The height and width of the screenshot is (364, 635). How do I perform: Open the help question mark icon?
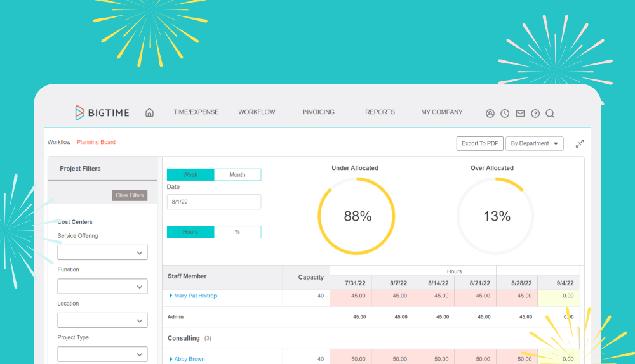[x=535, y=114]
